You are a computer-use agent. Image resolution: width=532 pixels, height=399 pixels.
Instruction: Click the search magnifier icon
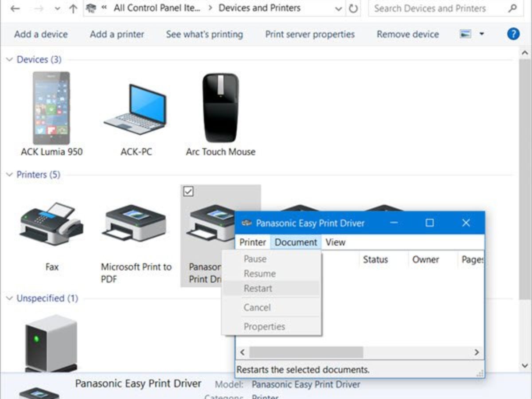point(512,8)
